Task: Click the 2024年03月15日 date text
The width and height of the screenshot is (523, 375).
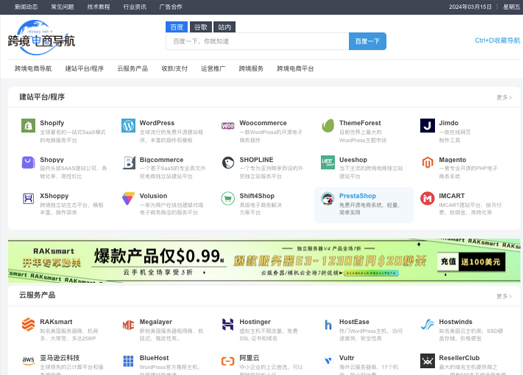Action: [x=470, y=7]
